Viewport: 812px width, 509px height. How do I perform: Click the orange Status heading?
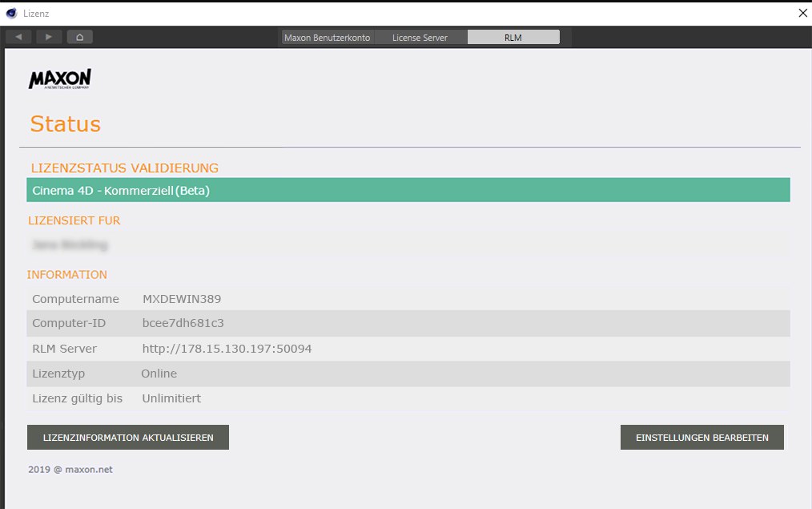click(x=65, y=124)
